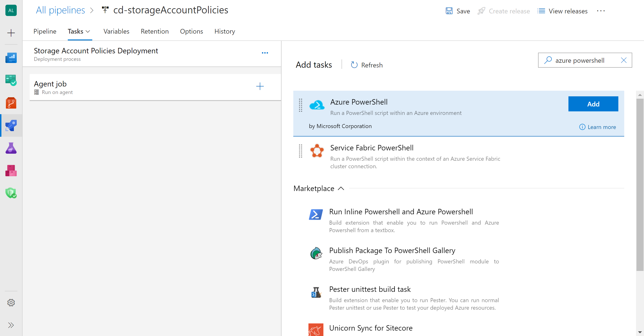Select the Retention tab
644x336 pixels.
pyautogui.click(x=155, y=31)
